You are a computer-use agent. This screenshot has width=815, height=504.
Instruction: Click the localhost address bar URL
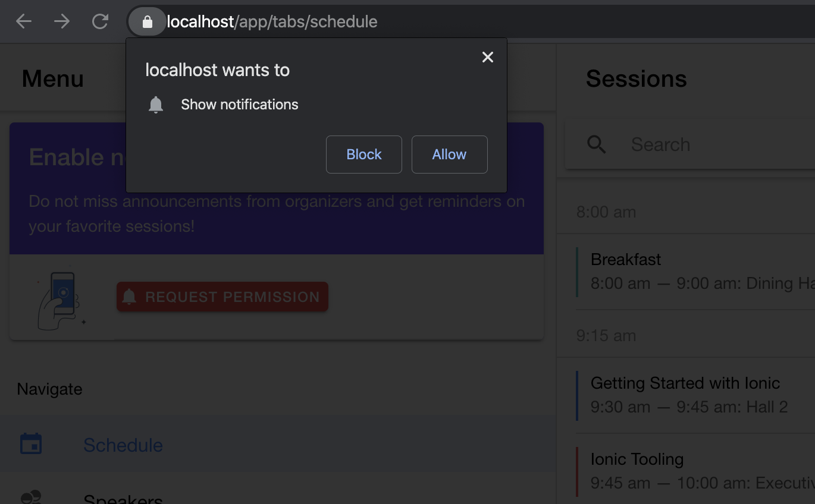tap(272, 22)
